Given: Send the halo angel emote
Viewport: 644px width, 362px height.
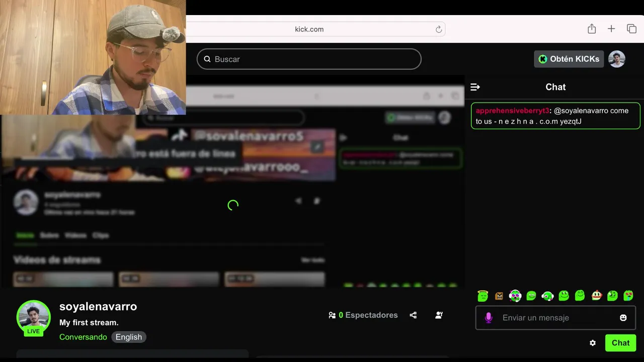Looking at the screenshot, I should coord(483,296).
